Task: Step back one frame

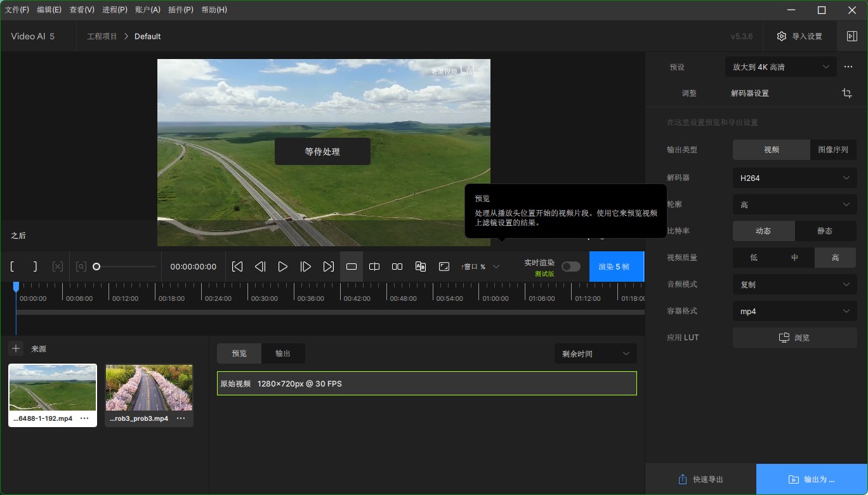Action: click(x=260, y=267)
